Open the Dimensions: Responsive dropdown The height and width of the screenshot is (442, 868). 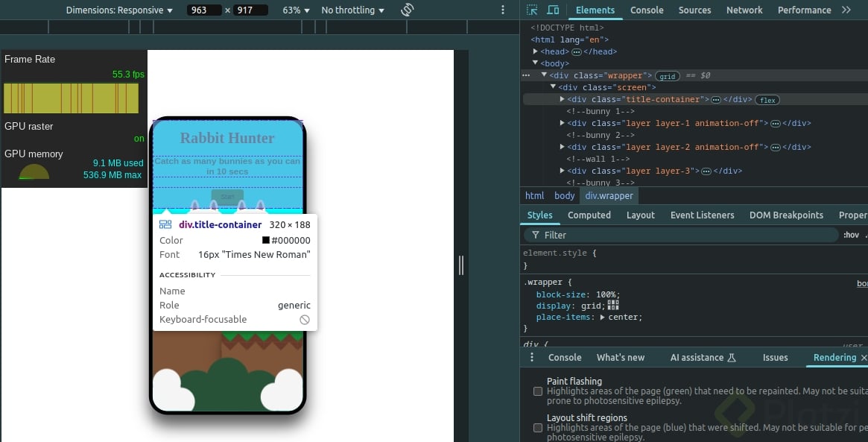(119, 10)
